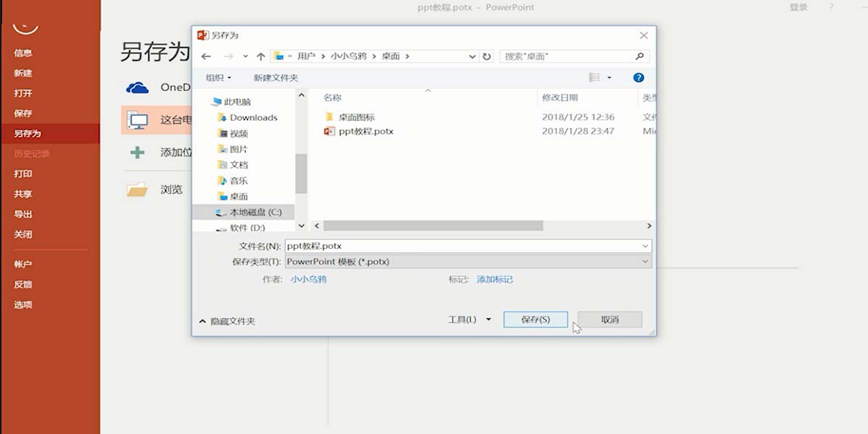The height and width of the screenshot is (434, 868).
Task: Click the Add a Place plus icon
Action: [137, 153]
